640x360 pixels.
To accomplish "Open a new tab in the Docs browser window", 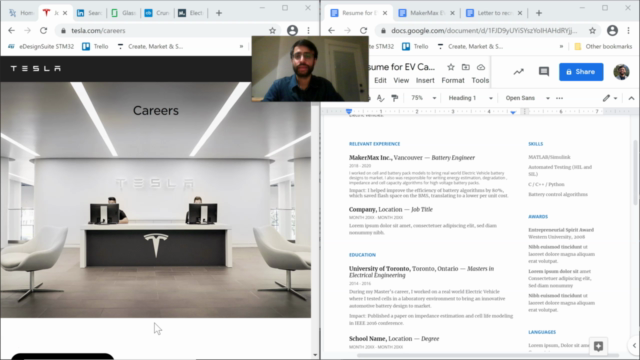I will [x=539, y=13].
